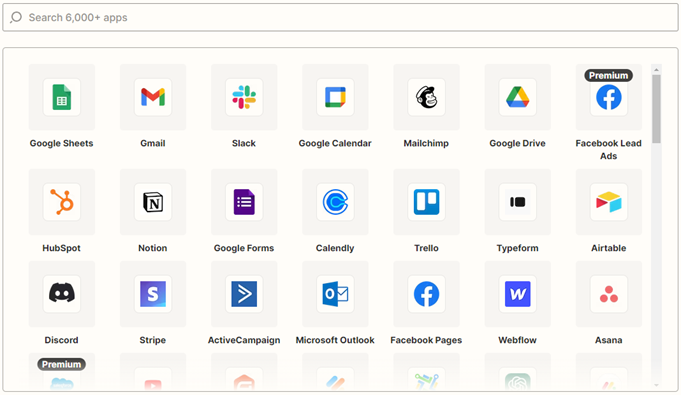Click the Calendly label text

point(335,248)
